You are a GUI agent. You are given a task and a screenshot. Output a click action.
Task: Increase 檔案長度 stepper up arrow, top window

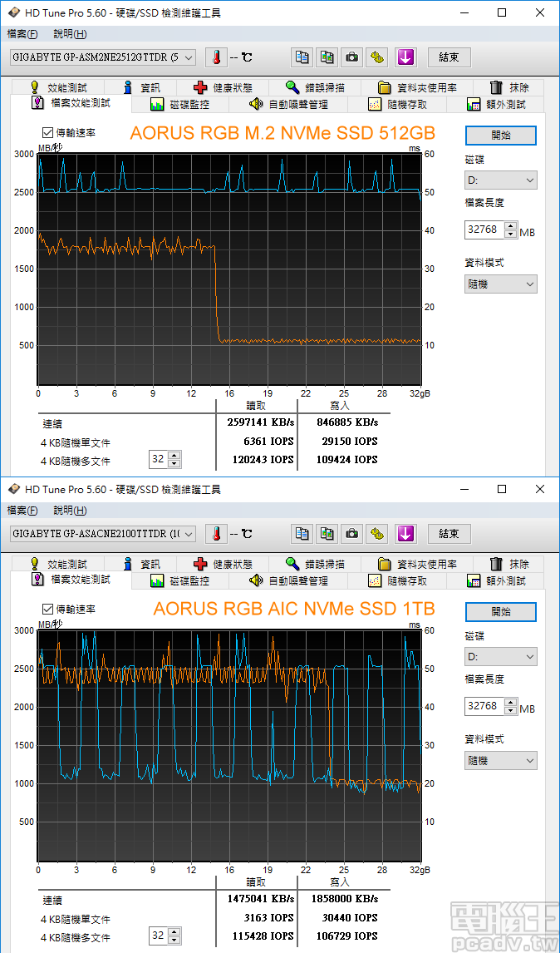[x=511, y=226]
